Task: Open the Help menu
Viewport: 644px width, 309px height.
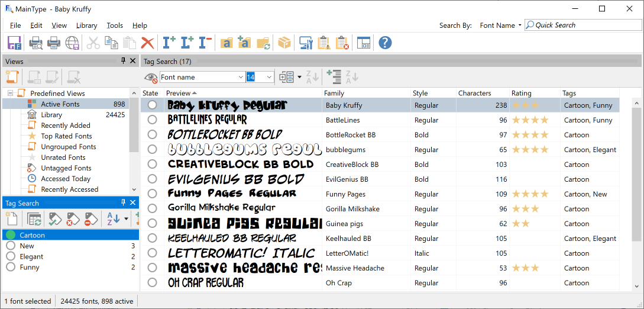Action: 140,25
